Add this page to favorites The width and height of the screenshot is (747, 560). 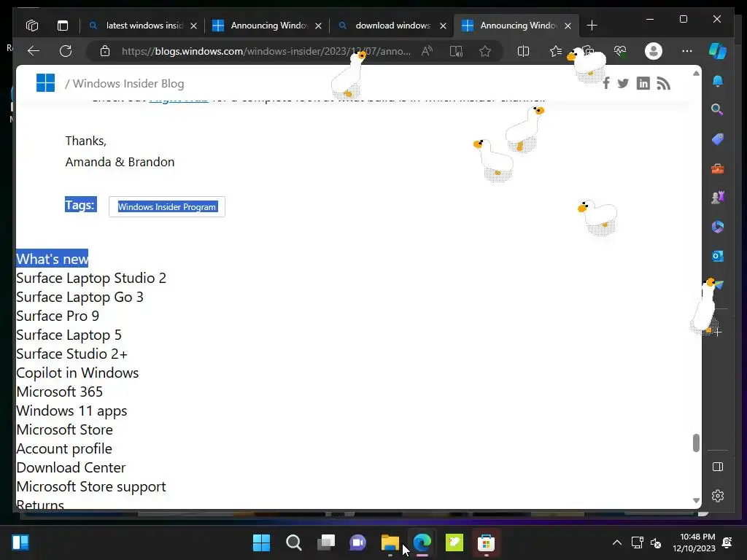pyautogui.click(x=485, y=51)
